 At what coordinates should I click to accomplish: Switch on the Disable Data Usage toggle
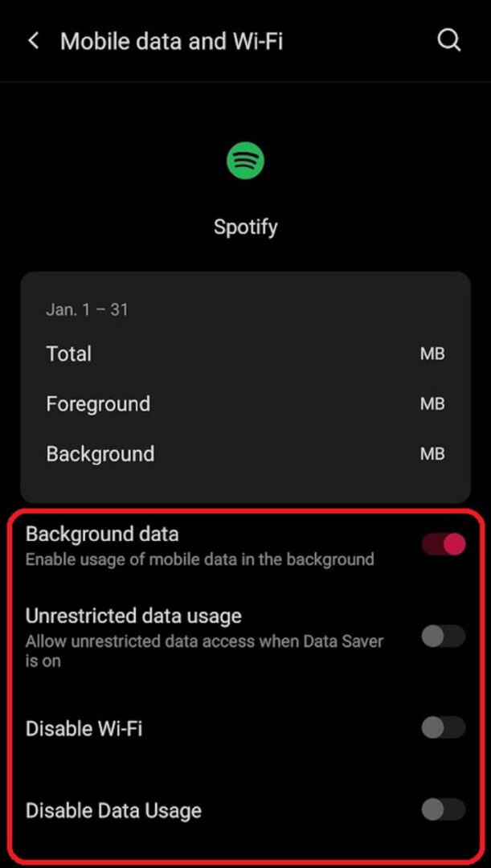444,809
